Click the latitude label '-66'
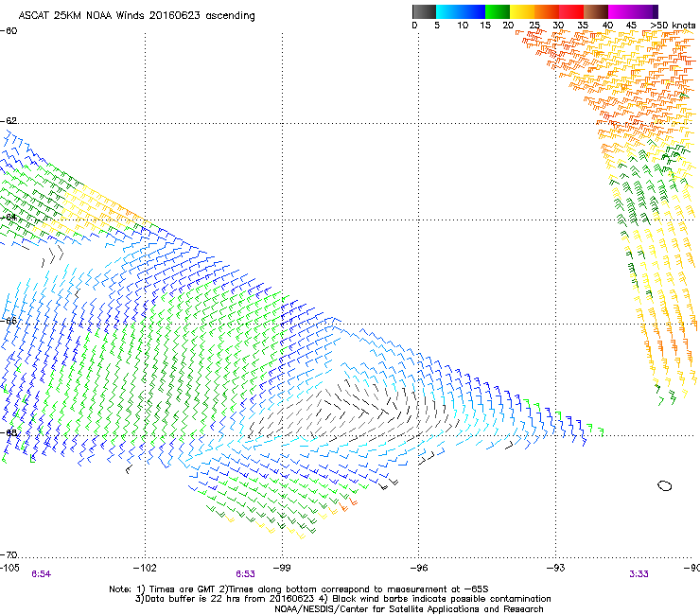Viewport: 700px width, 615px height. click(9, 321)
